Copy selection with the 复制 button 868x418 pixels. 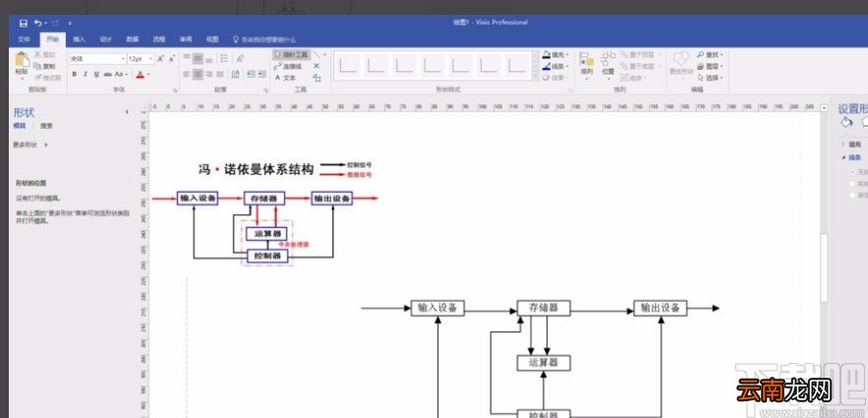pyautogui.click(x=45, y=66)
